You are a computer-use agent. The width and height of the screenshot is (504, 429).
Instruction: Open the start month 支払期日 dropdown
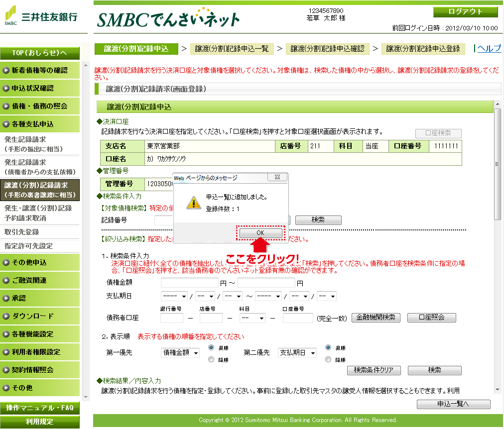tap(205, 296)
